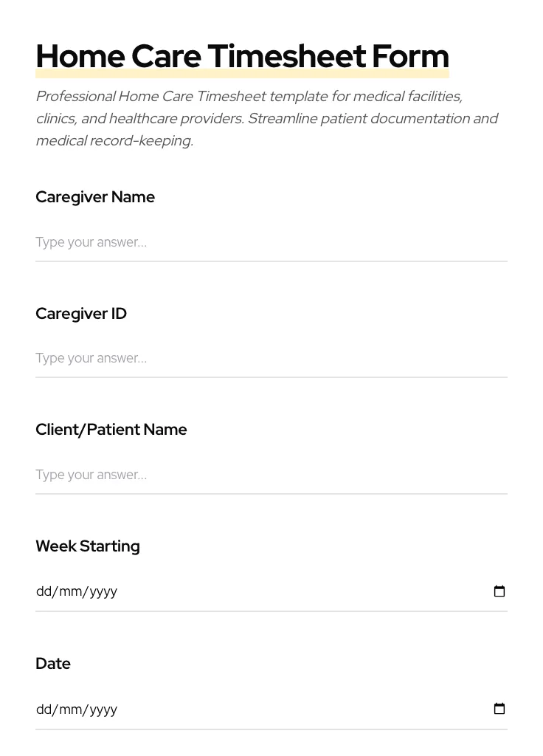The height and width of the screenshot is (756, 543).
Task: Click the Caregiver ID label
Action: tap(81, 314)
